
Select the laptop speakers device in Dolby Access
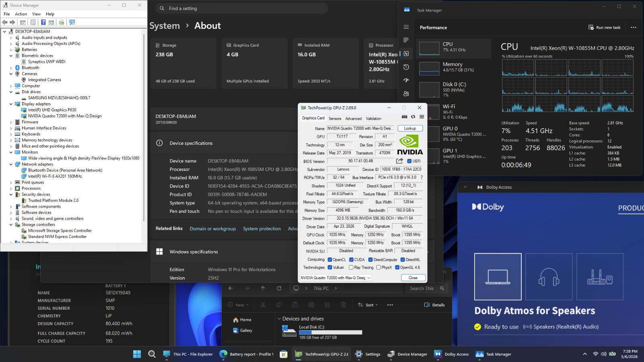pos(498,277)
